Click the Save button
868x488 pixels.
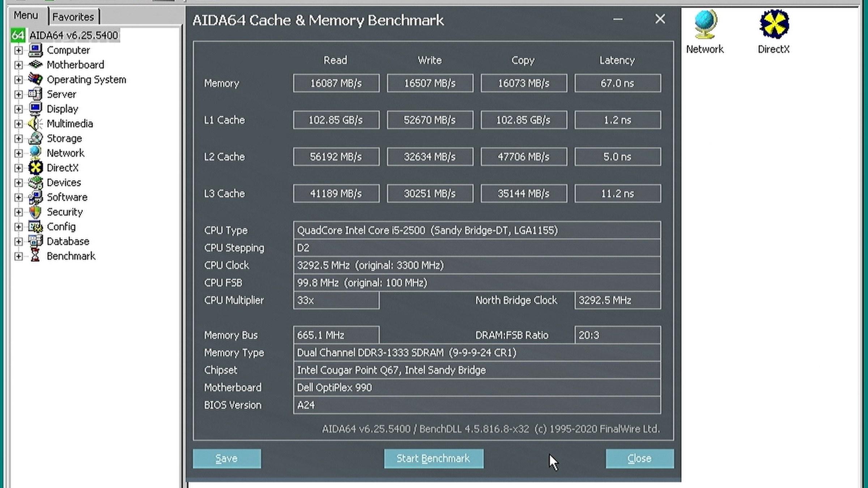pos(227,458)
